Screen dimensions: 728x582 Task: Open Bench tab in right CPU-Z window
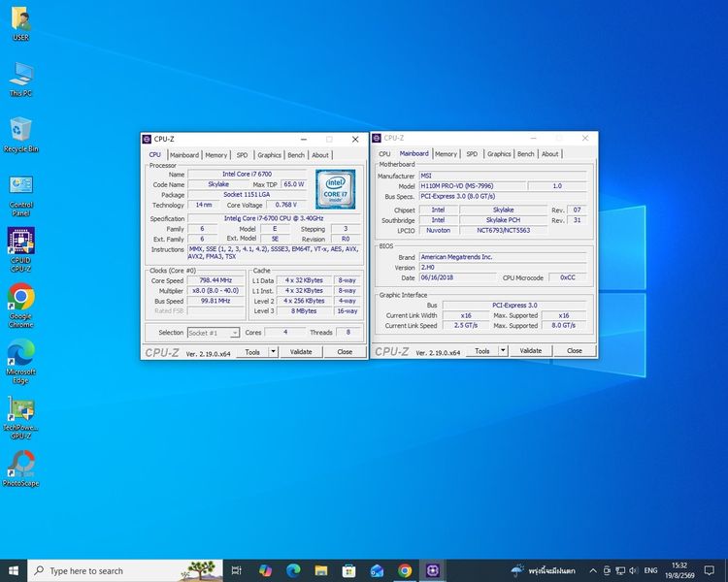pyautogui.click(x=525, y=153)
